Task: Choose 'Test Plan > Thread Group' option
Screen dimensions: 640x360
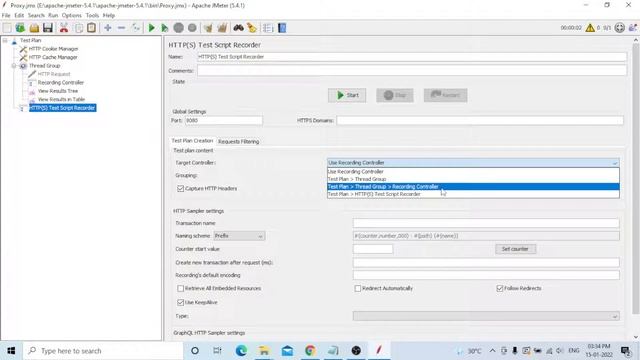Action: click(473, 179)
